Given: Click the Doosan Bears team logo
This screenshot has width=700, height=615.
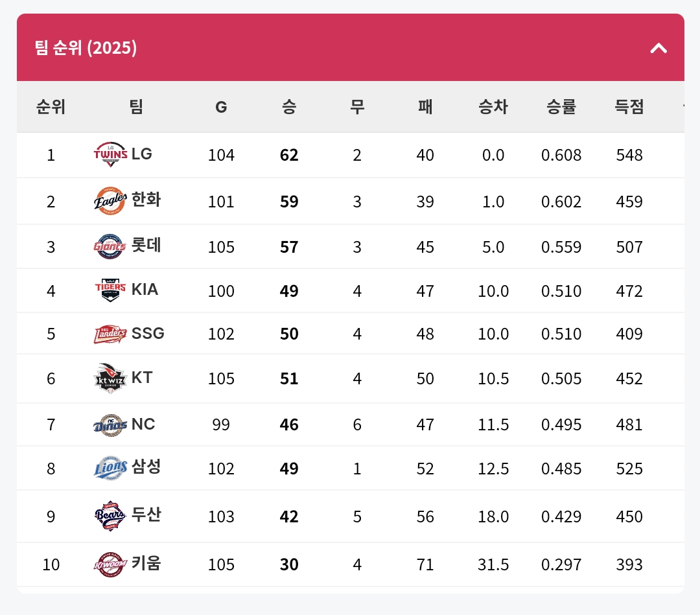Looking at the screenshot, I should tap(110, 516).
